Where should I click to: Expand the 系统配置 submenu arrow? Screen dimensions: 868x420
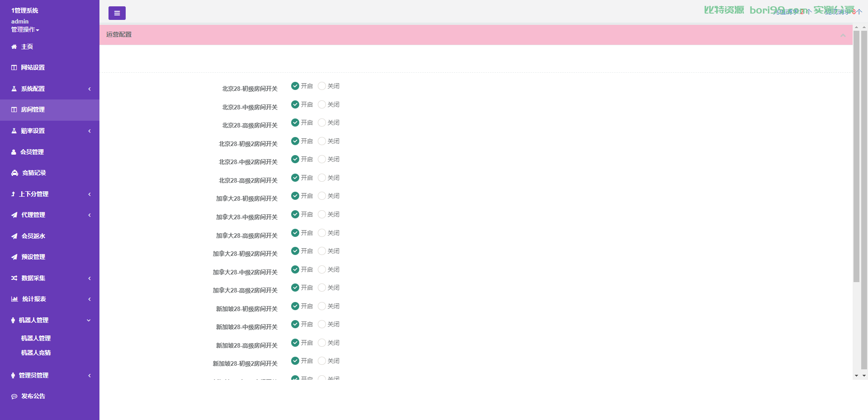pos(90,89)
